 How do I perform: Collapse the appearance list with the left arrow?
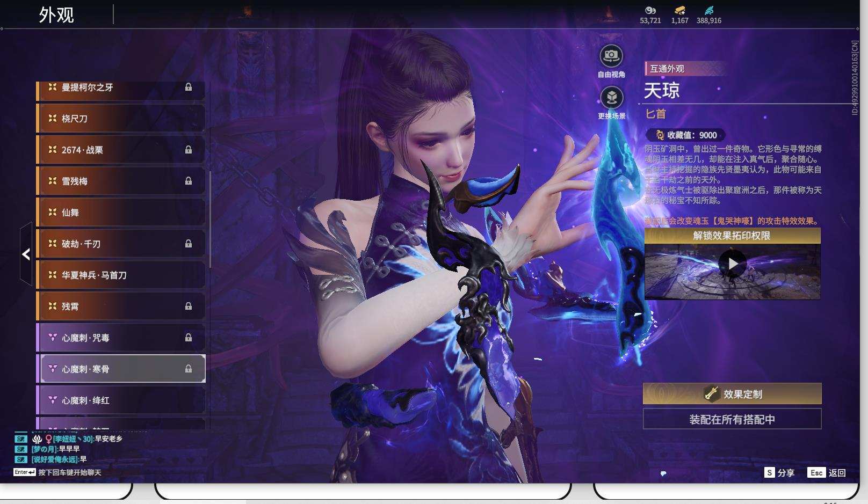pos(26,254)
